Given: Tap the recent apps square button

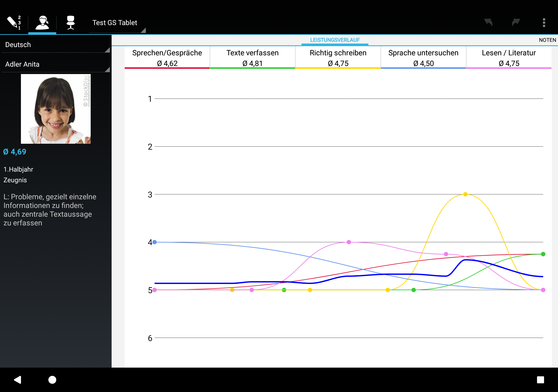Looking at the screenshot, I should [x=540, y=380].
